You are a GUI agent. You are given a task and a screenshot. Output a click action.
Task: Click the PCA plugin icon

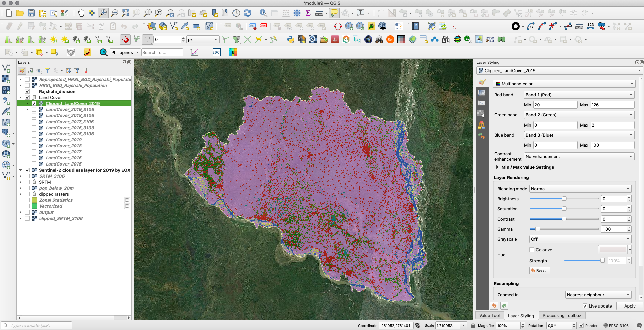[x=446, y=40]
